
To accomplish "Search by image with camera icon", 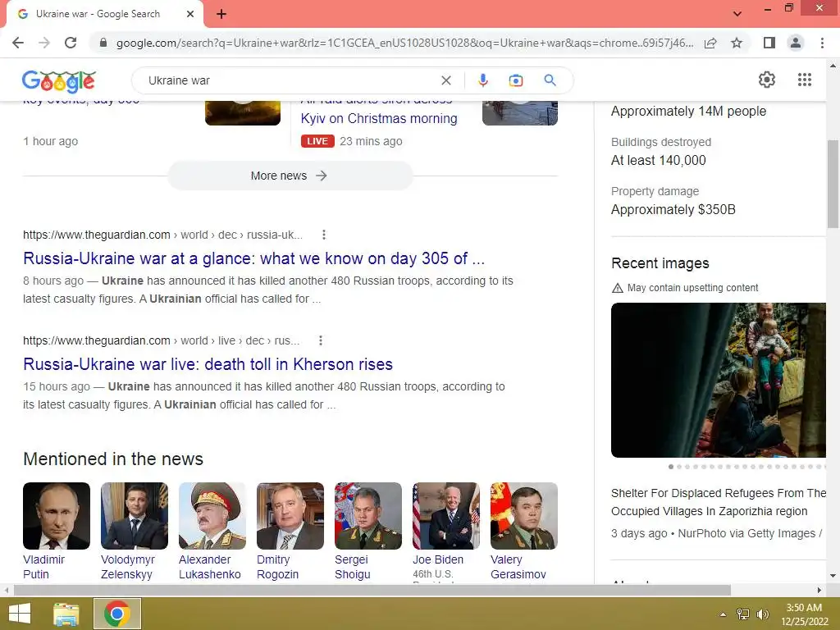I will click(x=515, y=80).
